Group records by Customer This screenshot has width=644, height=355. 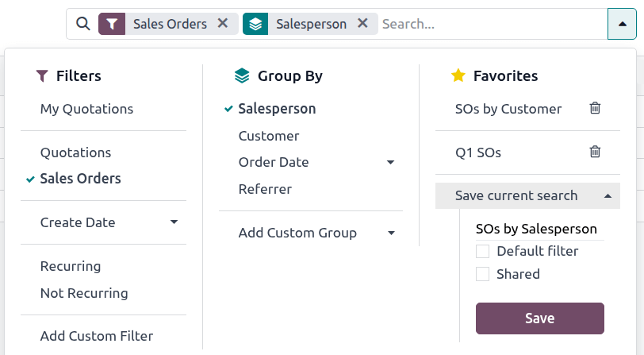pyautogui.click(x=269, y=136)
